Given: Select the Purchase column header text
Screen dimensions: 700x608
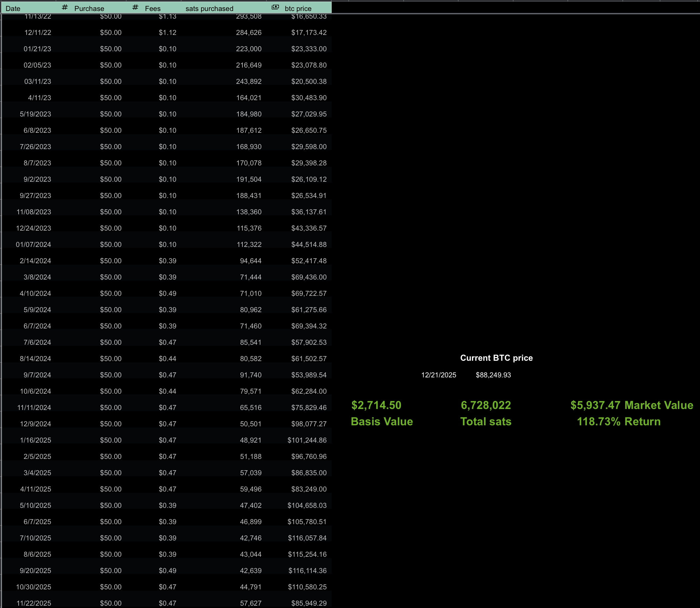Looking at the screenshot, I should coord(89,8).
